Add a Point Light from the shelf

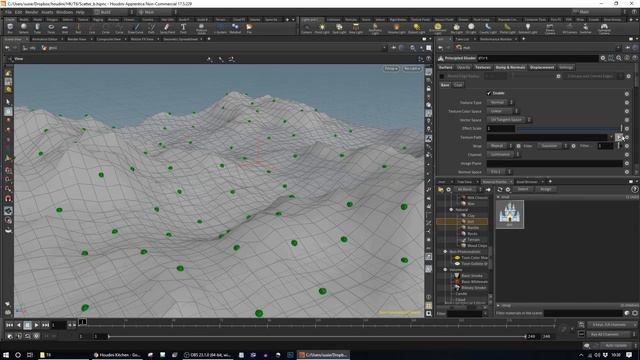(x=322, y=28)
